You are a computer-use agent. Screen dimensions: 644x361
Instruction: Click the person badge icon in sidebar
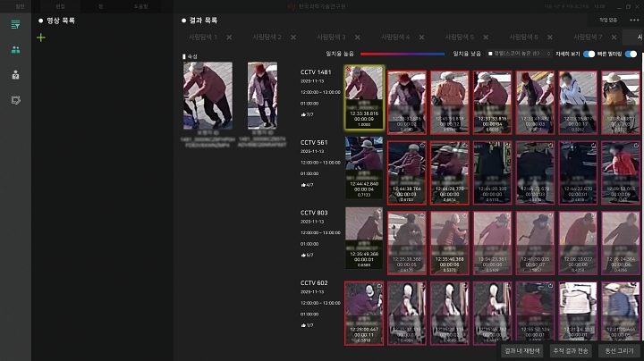click(x=15, y=75)
